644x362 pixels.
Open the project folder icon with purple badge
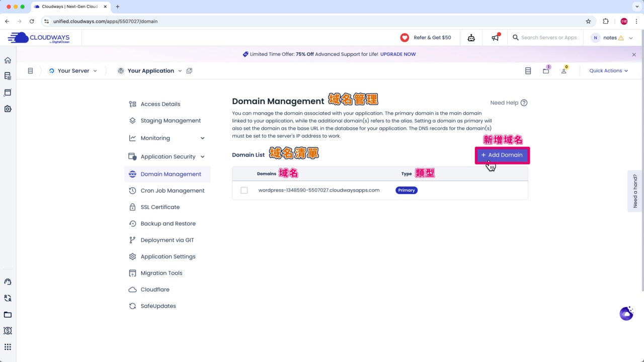pos(546,71)
